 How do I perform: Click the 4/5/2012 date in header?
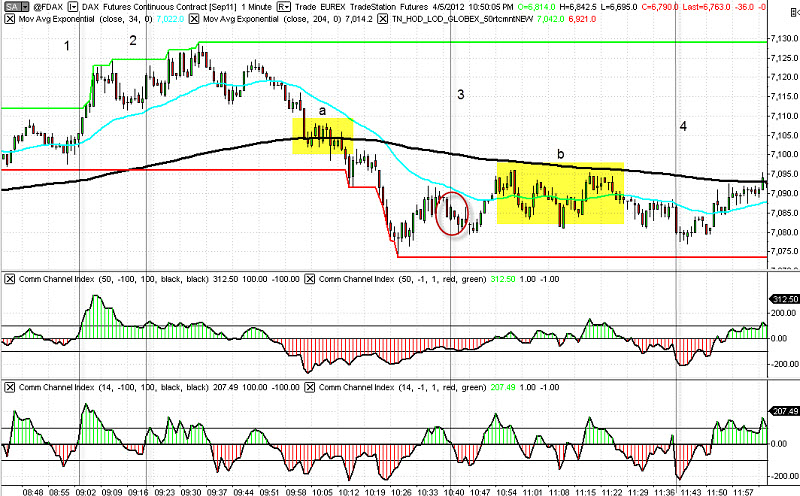(447, 7)
